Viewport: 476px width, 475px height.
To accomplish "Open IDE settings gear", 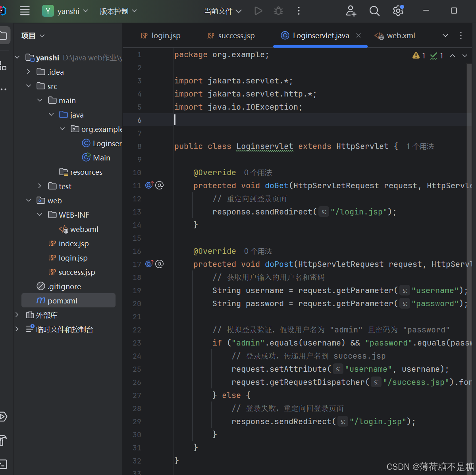I will tap(398, 11).
